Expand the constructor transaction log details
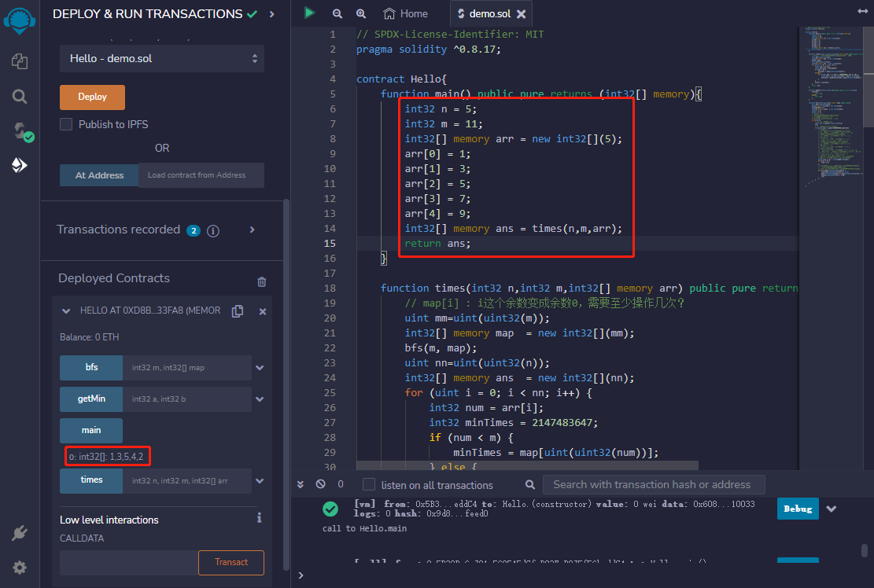Screen dimensions: 874x588 [x=831, y=509]
